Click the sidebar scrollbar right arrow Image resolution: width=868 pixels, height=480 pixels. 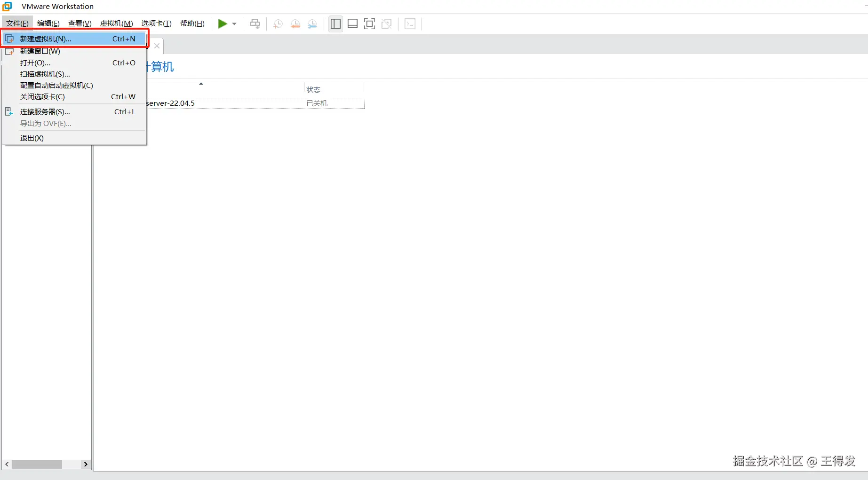(x=85, y=464)
